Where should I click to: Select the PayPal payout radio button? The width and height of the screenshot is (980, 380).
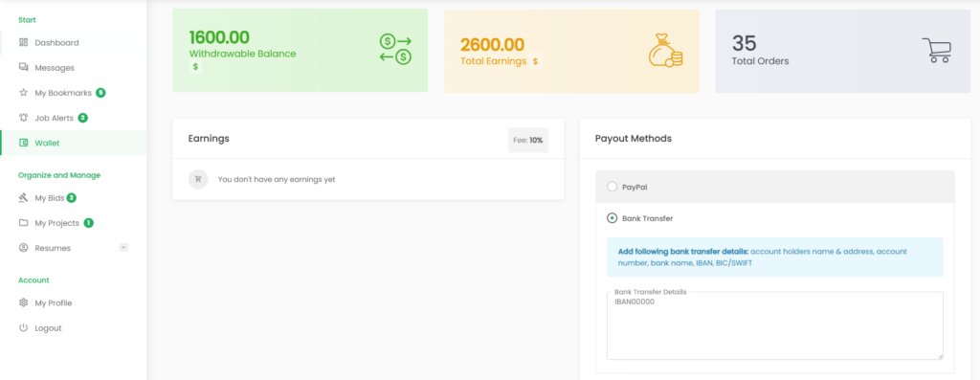[x=612, y=187]
